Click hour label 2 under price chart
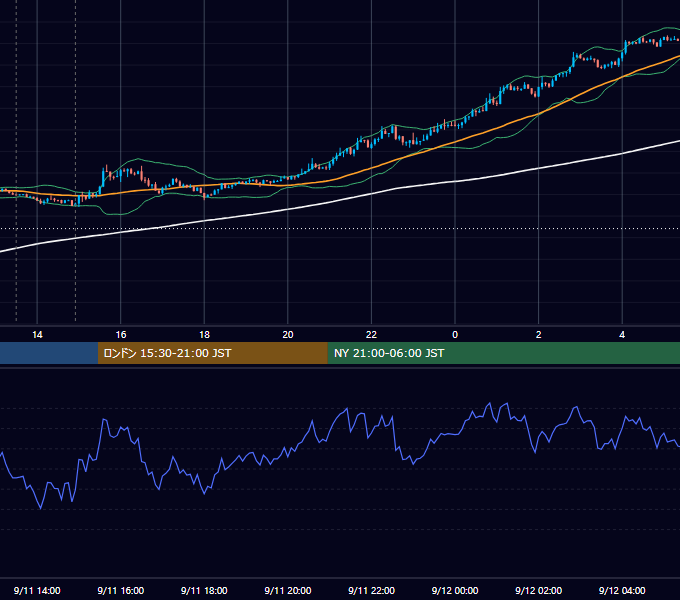This screenshot has height=600, width=680. (538, 335)
